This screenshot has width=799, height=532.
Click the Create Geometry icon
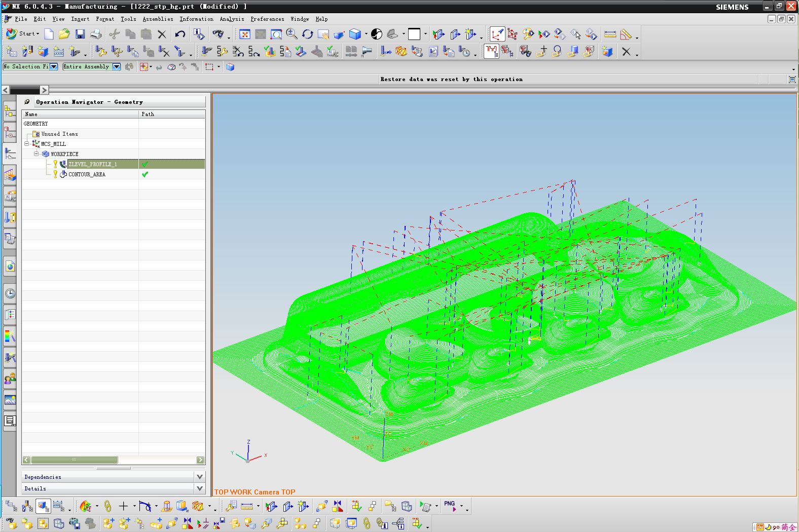(43, 51)
